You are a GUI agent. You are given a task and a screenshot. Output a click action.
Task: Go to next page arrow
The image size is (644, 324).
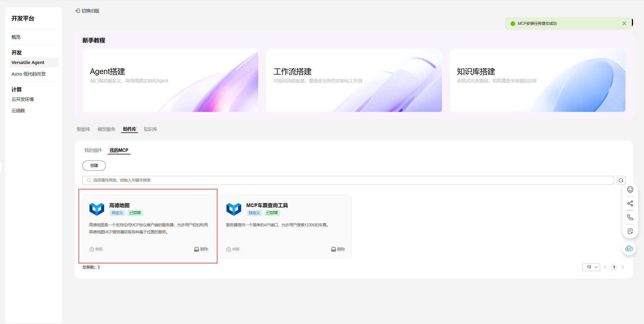click(623, 267)
